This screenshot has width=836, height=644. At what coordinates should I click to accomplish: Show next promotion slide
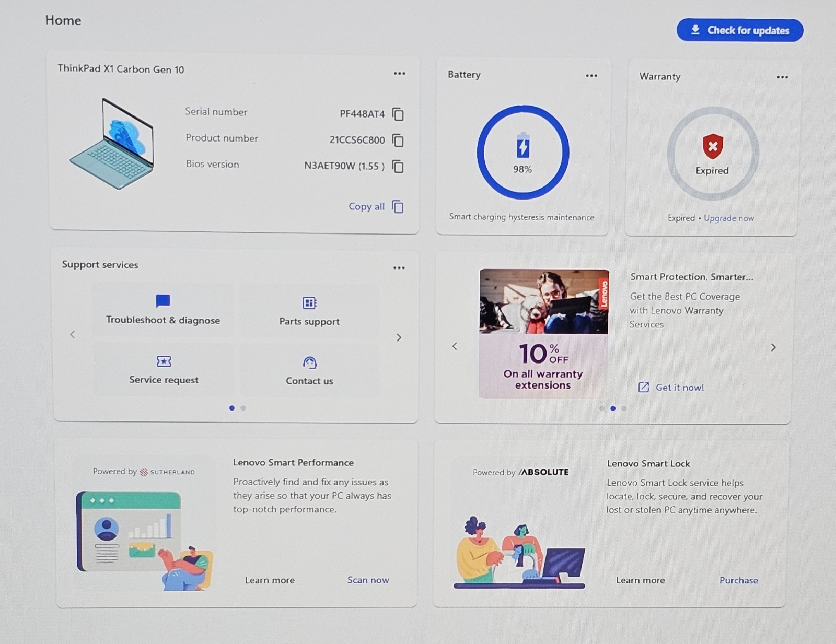click(x=773, y=347)
